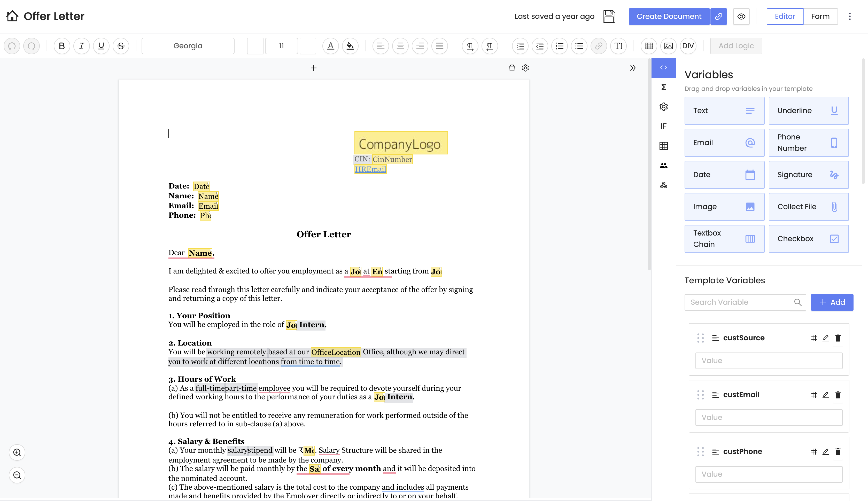Open the sigma formulas panel
The width and height of the screenshot is (868, 501).
point(664,87)
